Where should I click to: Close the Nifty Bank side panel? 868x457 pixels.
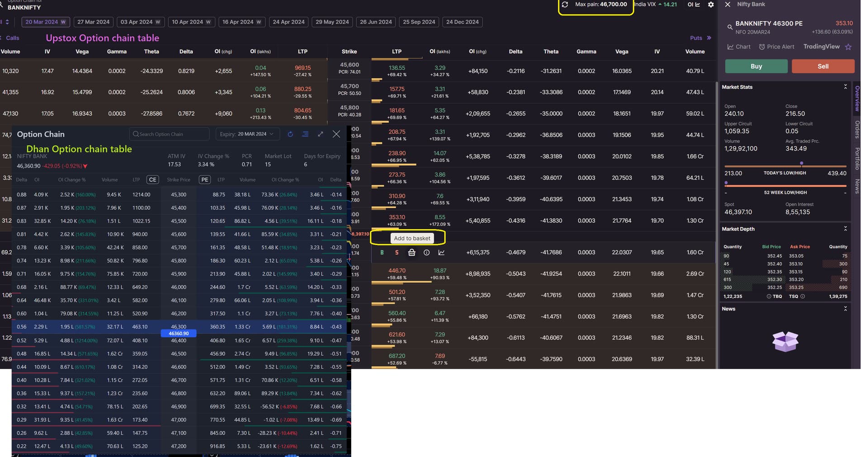pyautogui.click(x=727, y=5)
